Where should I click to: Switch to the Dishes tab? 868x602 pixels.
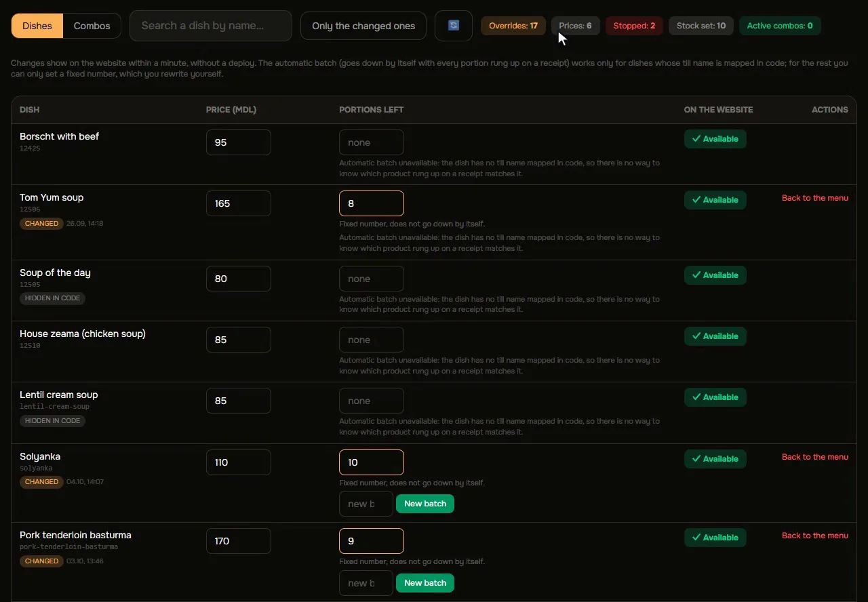pyautogui.click(x=37, y=26)
